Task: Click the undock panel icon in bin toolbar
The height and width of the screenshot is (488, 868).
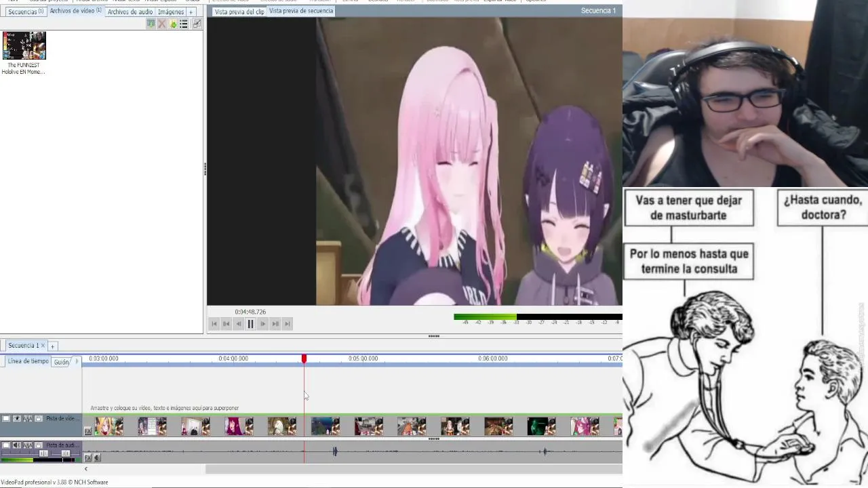Action: click(197, 24)
